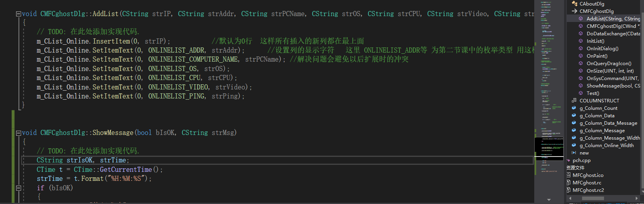Select InitList() in the solution tree

(595, 41)
